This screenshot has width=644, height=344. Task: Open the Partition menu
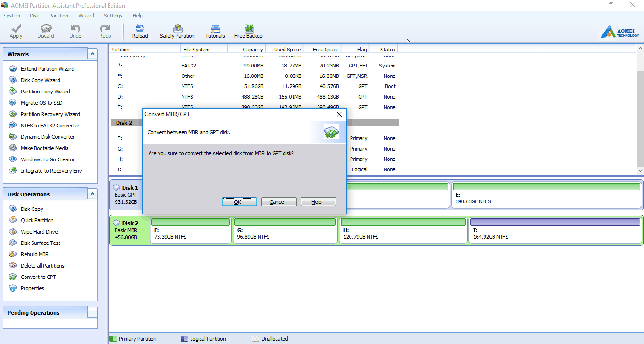pyautogui.click(x=59, y=16)
